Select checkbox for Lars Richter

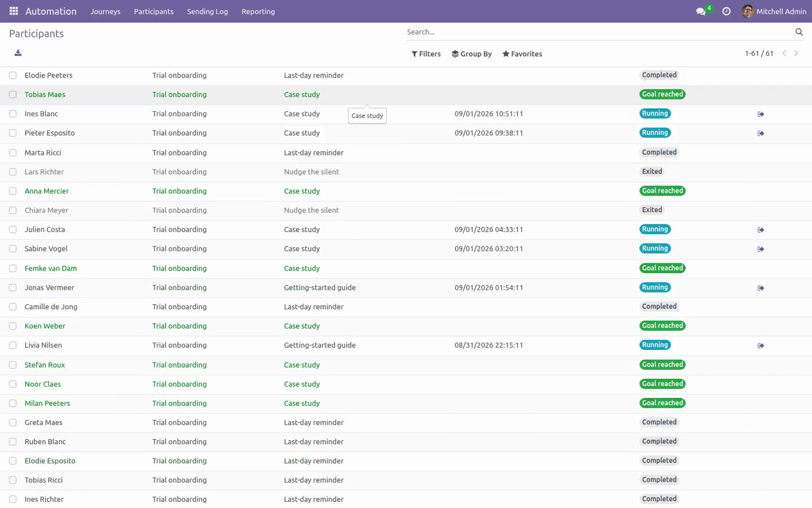(13, 172)
